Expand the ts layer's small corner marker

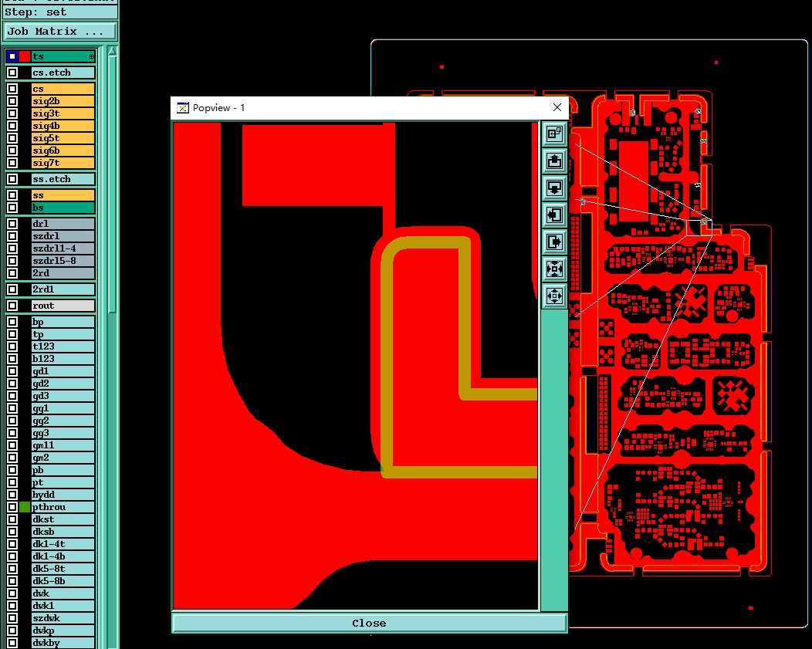point(91,56)
